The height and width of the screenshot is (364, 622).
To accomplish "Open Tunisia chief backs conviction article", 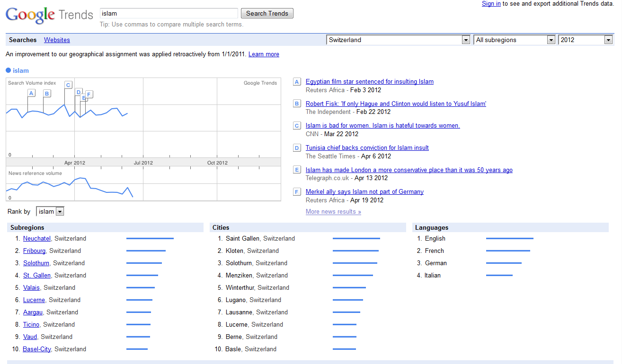I will tap(367, 148).
